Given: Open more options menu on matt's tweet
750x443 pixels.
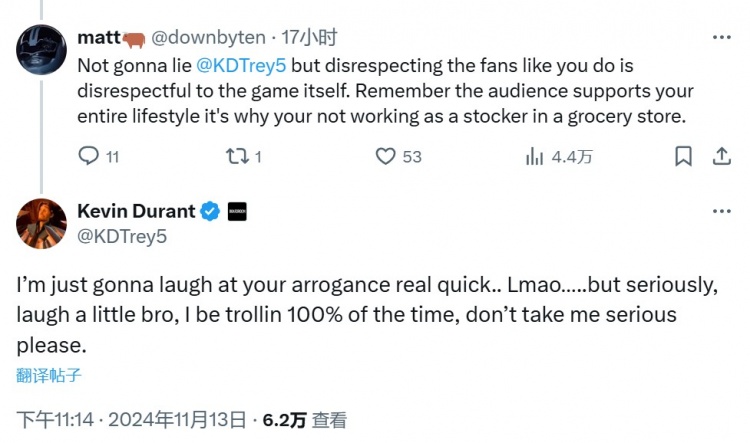Looking at the screenshot, I should pos(720,38).
